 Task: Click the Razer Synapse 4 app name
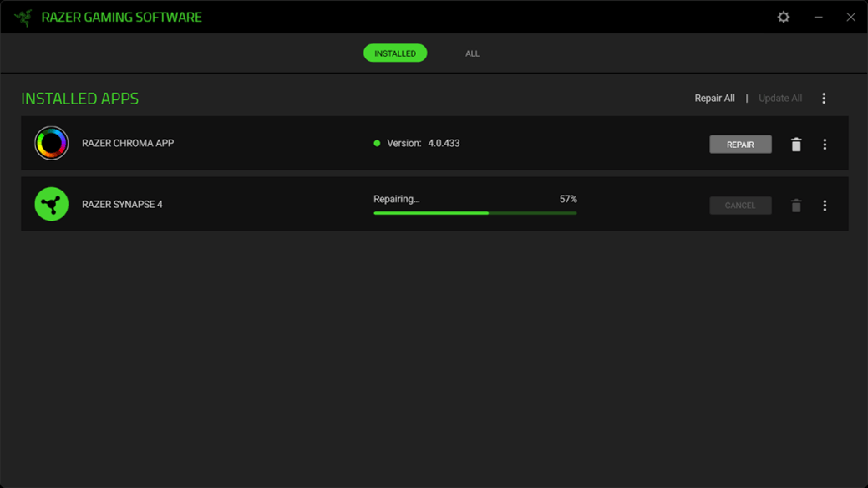122,205
